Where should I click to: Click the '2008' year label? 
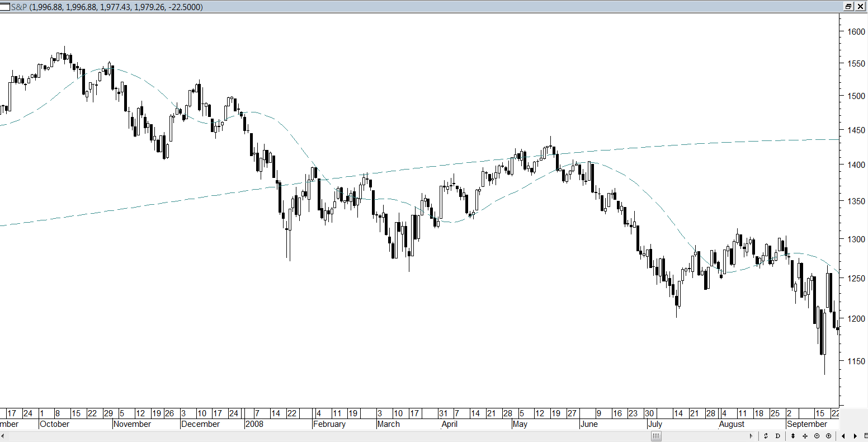click(x=254, y=424)
